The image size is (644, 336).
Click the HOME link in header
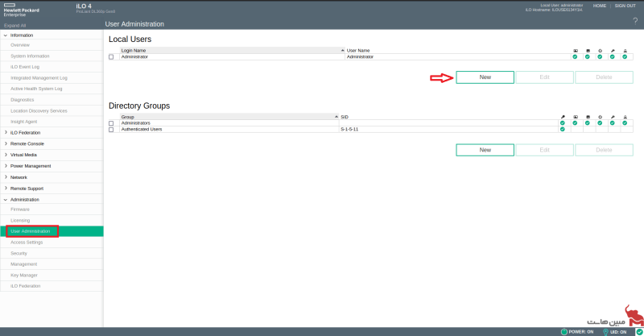(600, 6)
